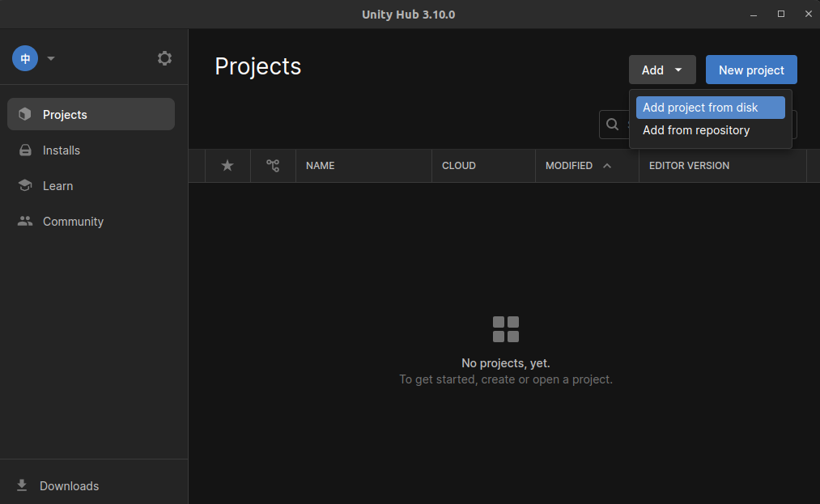The height and width of the screenshot is (504, 820).
Task: Sort projects by the NAME column
Action: point(320,165)
